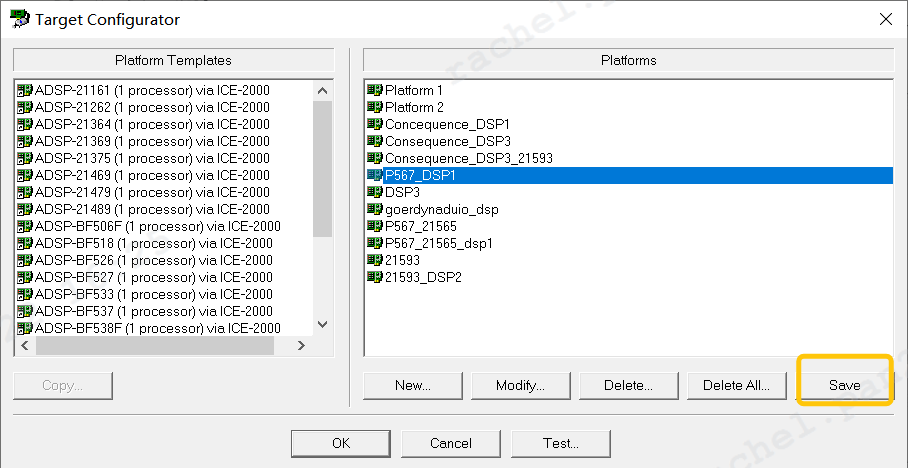Save the platform configuration

(x=844, y=385)
